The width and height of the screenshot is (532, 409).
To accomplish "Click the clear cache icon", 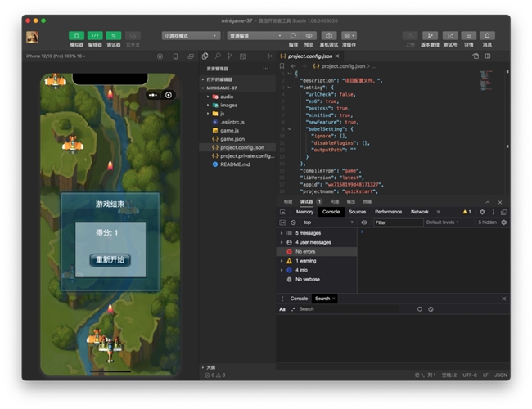I will coord(349,36).
